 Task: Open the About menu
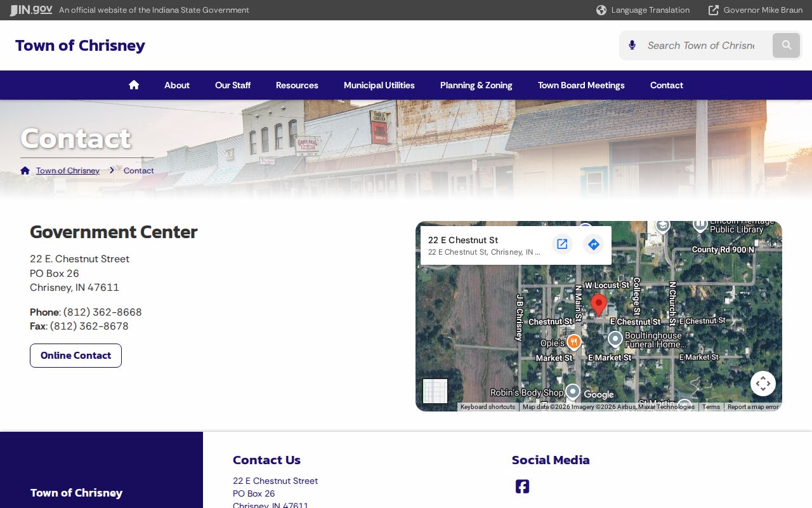[177, 85]
